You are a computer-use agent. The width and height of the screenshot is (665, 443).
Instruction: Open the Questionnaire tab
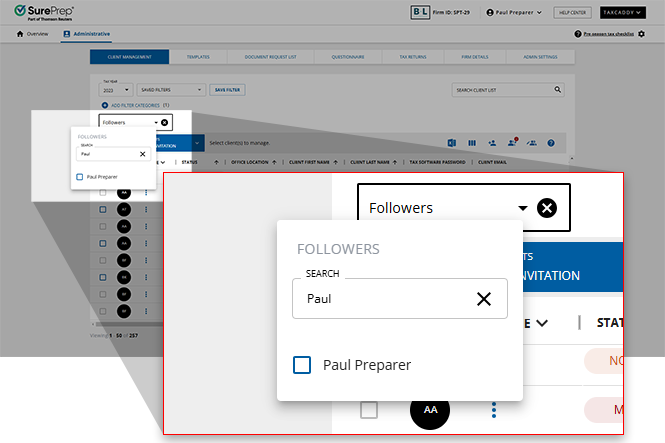(348, 57)
